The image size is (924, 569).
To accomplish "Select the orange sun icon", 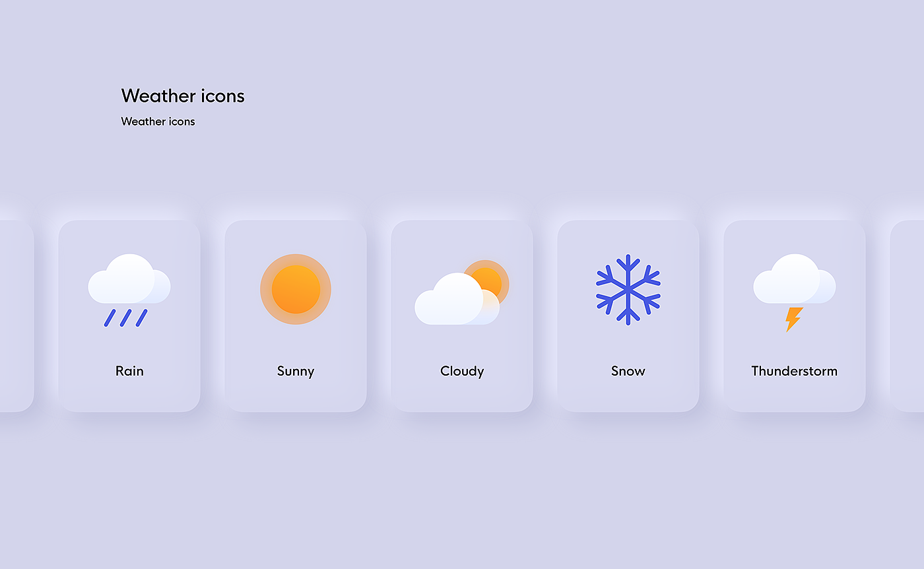I will coord(296,289).
